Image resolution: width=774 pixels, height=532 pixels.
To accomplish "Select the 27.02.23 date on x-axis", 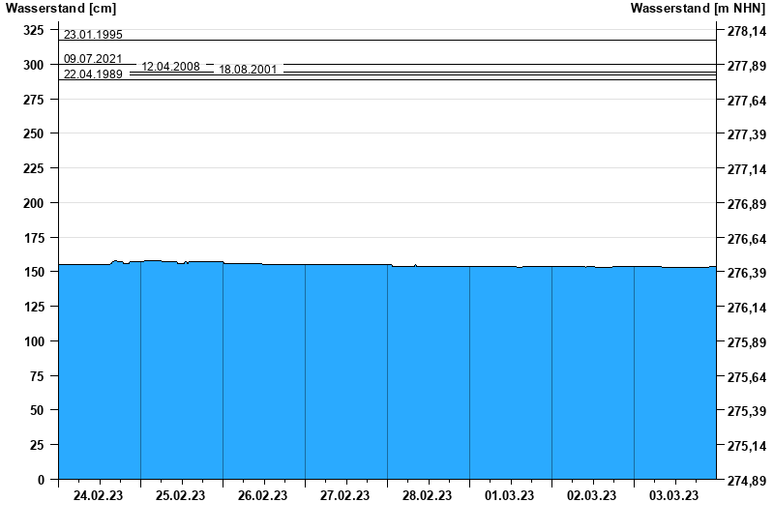I will 345,496.
